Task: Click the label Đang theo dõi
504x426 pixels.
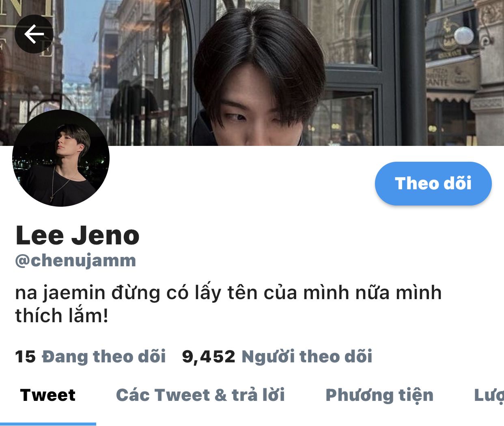Action: [104, 357]
